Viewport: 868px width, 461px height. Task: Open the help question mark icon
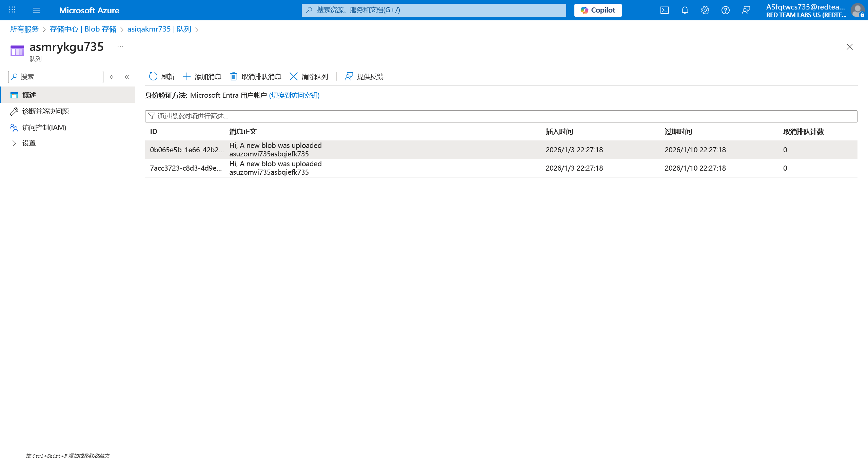coord(725,10)
